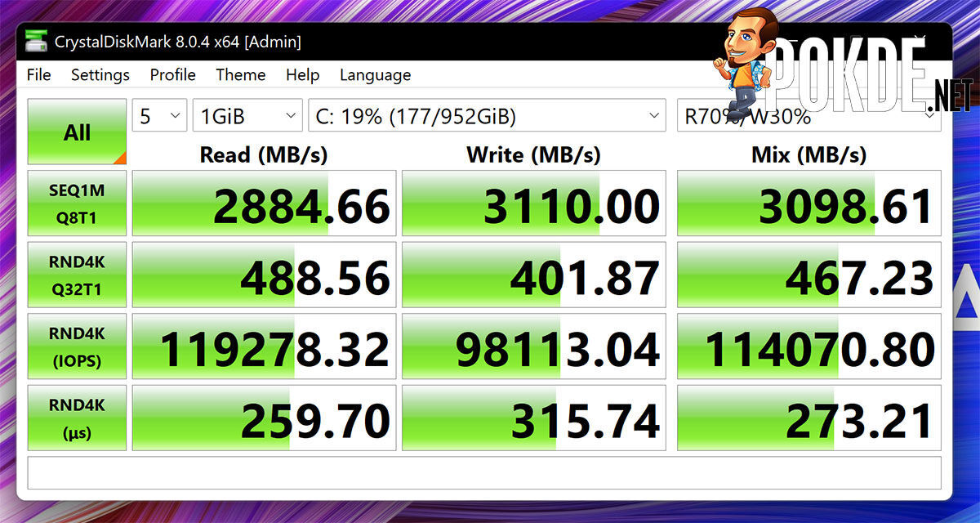Screen dimensions: 980x523
Task: Open the Theme menu
Action: click(x=240, y=74)
